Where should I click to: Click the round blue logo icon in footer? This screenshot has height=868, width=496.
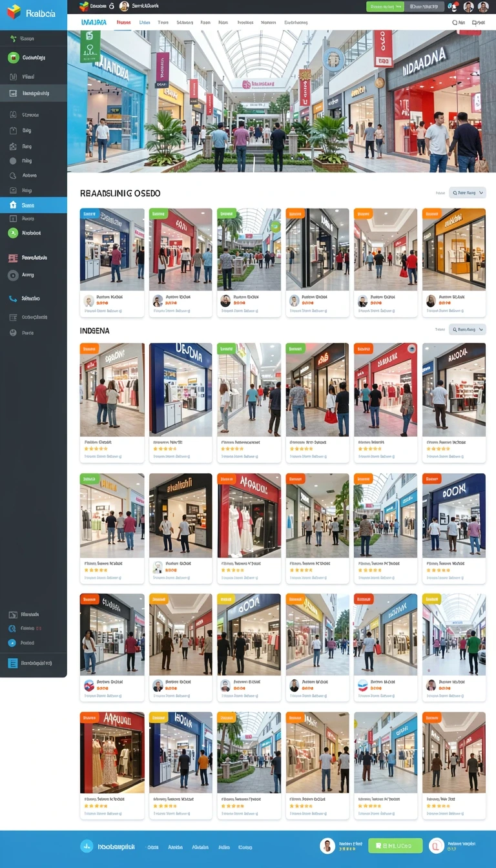[87, 846]
